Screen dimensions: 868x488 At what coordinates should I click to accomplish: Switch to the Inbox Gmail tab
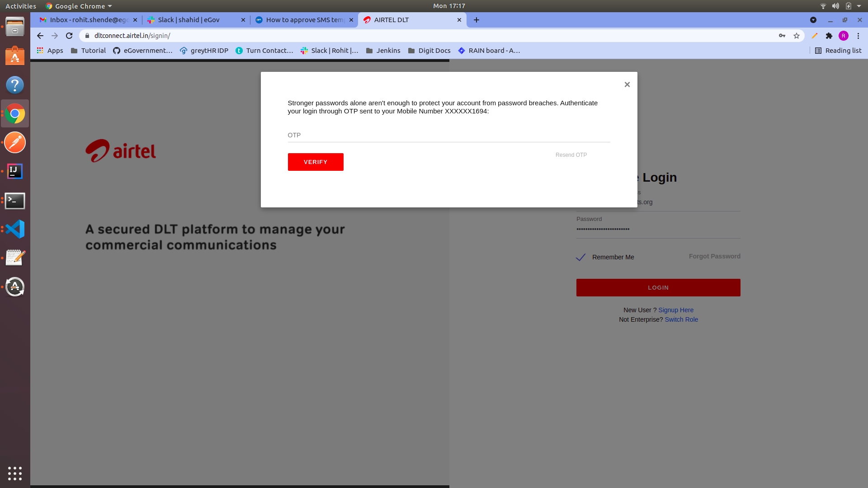click(86, 20)
